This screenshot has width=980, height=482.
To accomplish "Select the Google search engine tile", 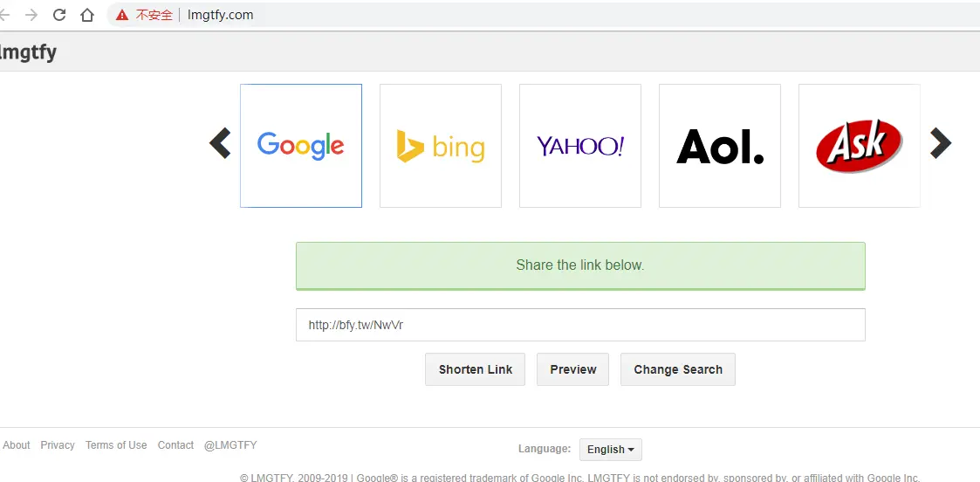I will [x=300, y=146].
